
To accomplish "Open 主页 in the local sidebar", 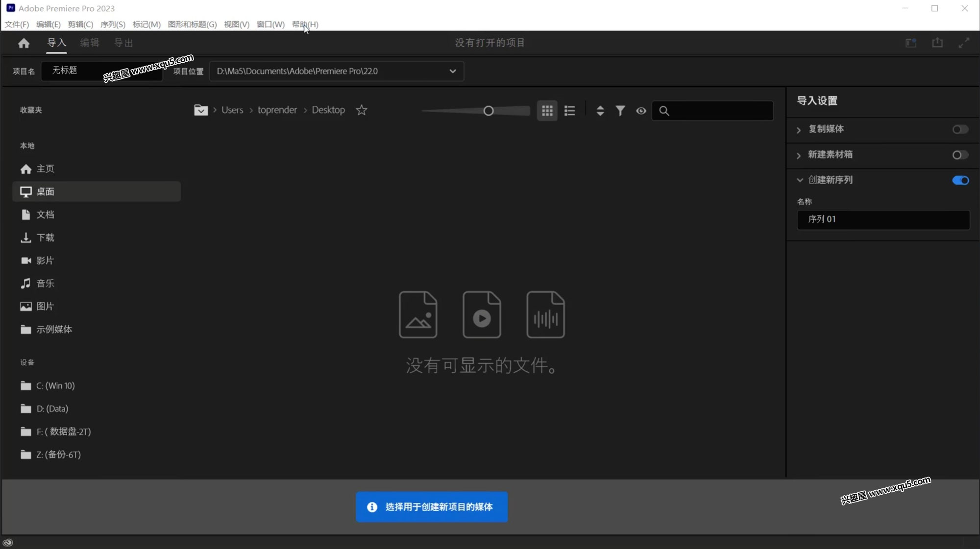I will pos(97,168).
